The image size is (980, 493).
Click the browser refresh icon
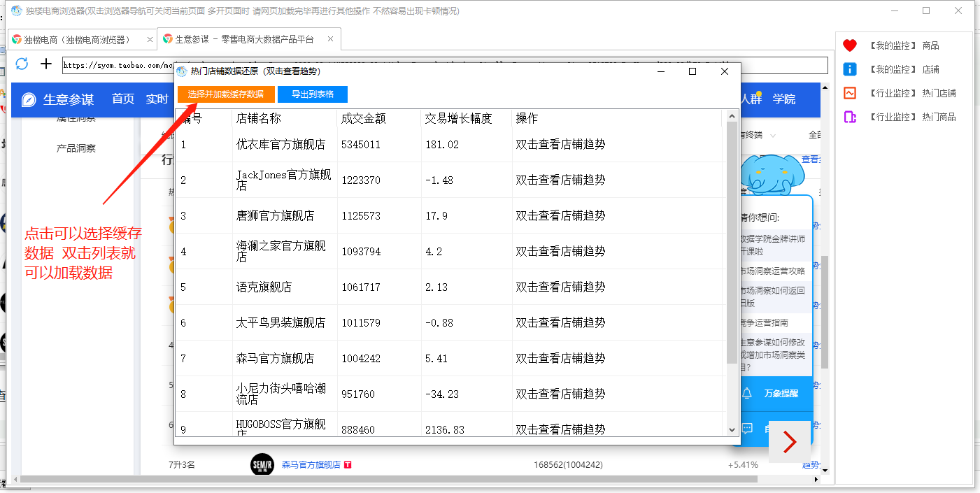(22, 64)
